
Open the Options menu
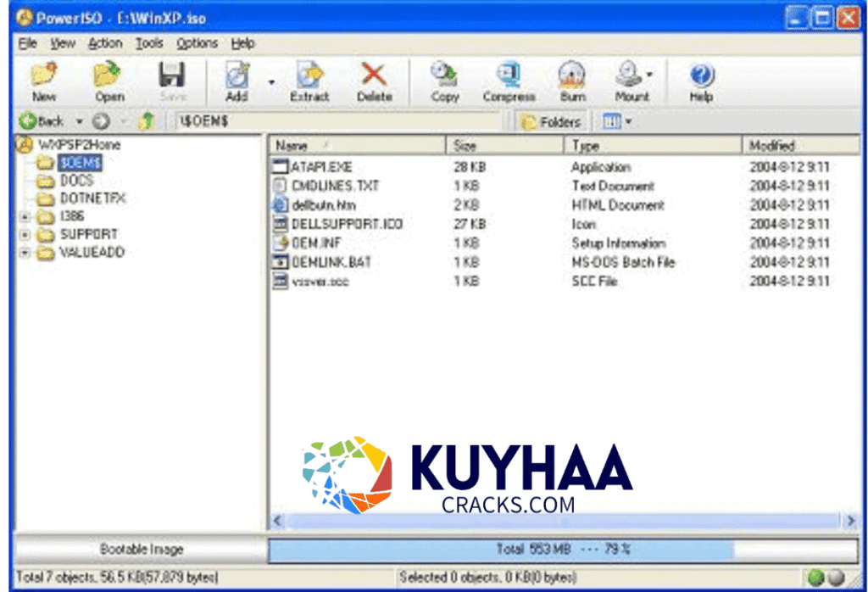(196, 43)
